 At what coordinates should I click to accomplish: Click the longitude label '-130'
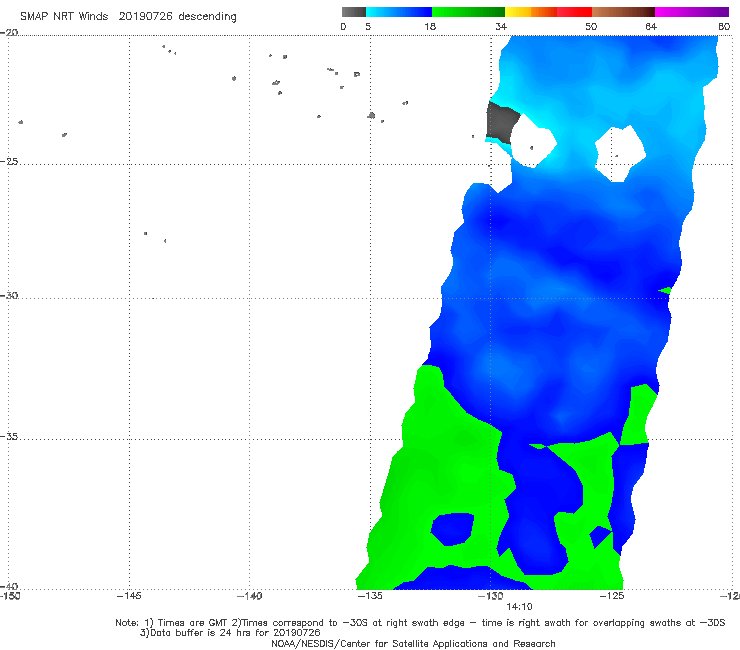491,596
